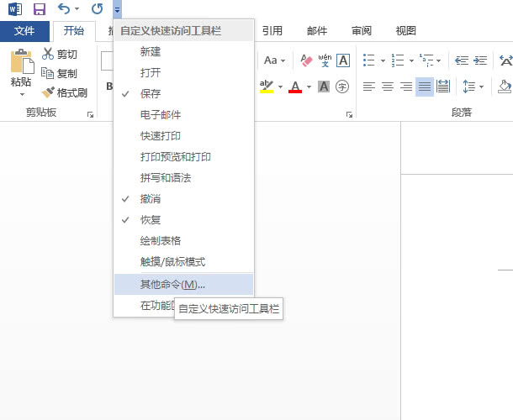
Task: Open the font group dialog launcher
Action: click(x=349, y=114)
